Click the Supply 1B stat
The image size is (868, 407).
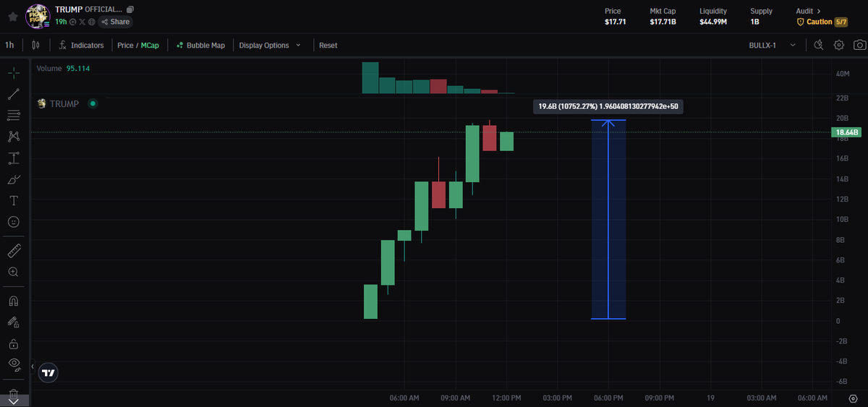[762, 17]
